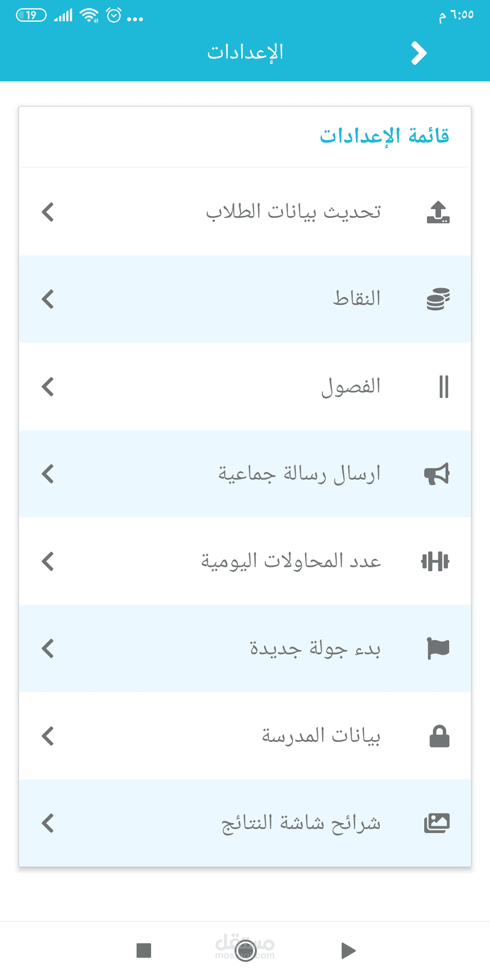Open بيانات المدرسة settings entry
This screenshot has height=980, width=490.
click(x=245, y=736)
